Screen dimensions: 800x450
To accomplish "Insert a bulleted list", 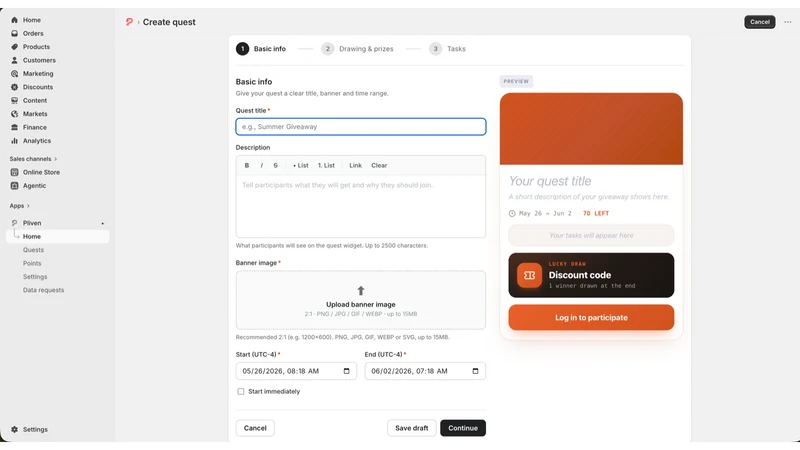I will pyautogui.click(x=301, y=165).
